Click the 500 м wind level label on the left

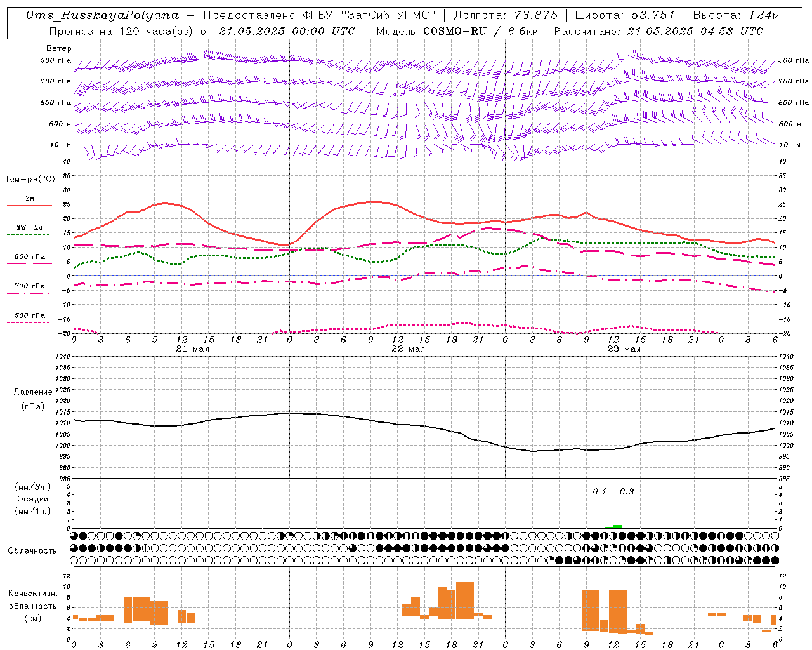point(60,124)
